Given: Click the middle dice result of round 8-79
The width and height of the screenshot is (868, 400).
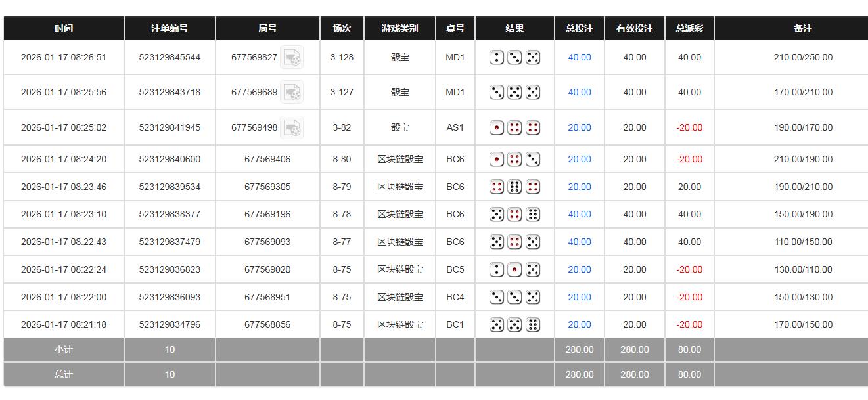Looking at the screenshot, I should (514, 186).
